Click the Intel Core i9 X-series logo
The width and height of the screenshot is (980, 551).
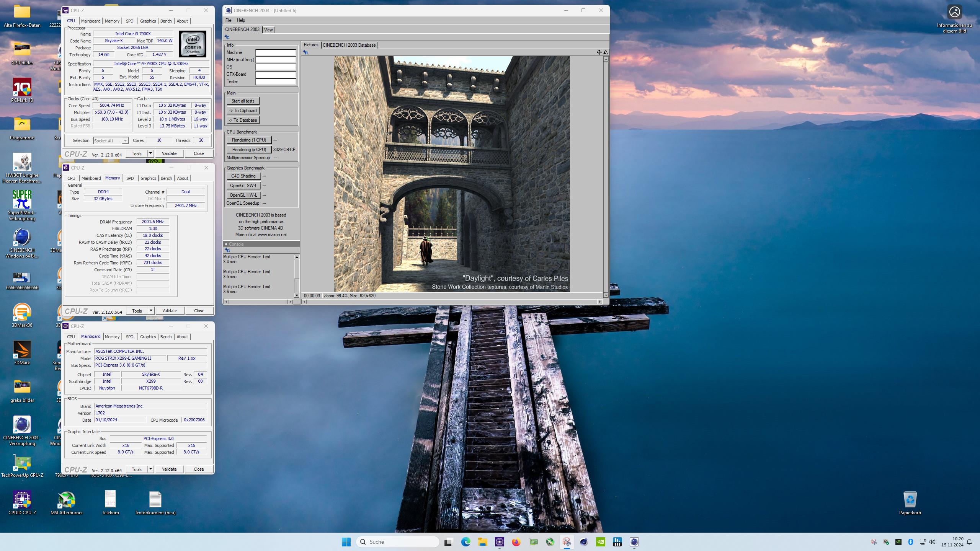[x=193, y=44]
